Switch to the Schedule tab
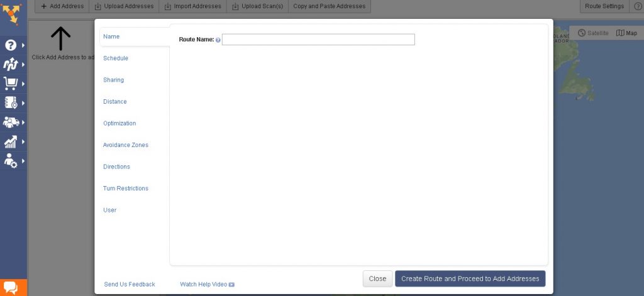Screen dimensions: 644x296 116,58
